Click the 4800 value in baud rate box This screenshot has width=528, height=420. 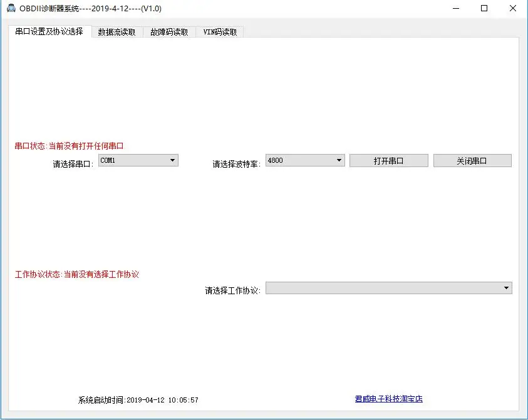tap(276, 160)
